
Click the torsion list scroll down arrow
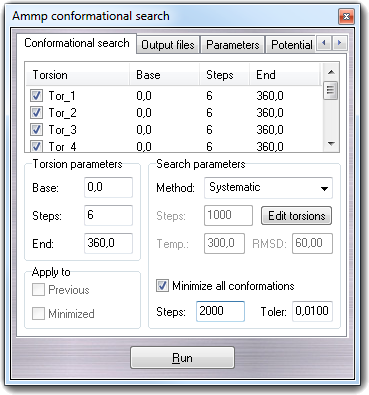tap(331, 144)
